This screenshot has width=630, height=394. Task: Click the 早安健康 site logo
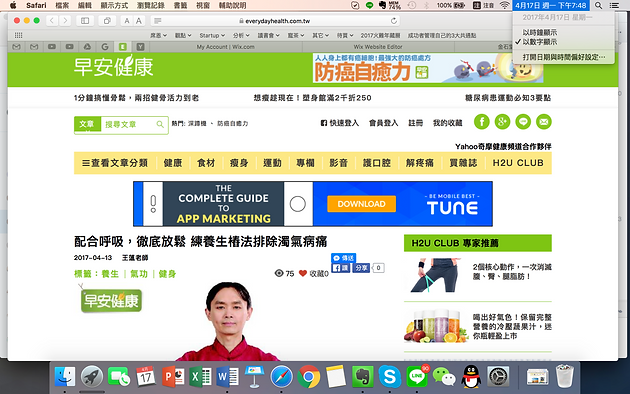coord(113,67)
